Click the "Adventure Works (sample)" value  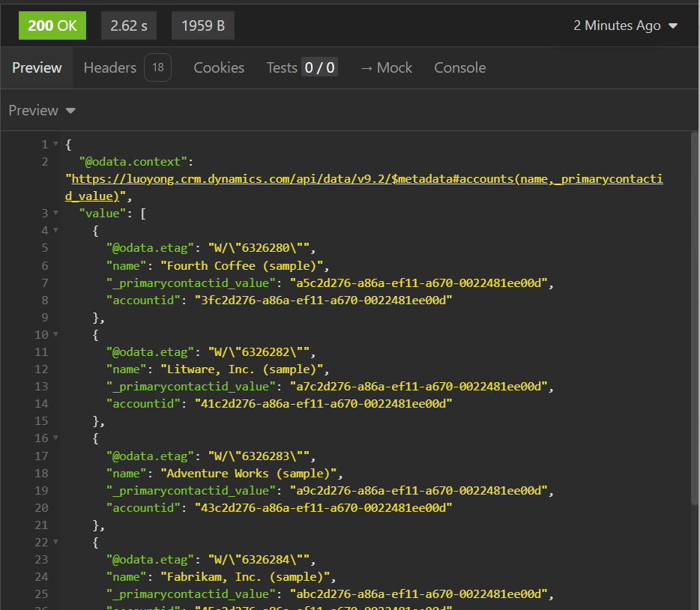pyautogui.click(x=248, y=474)
